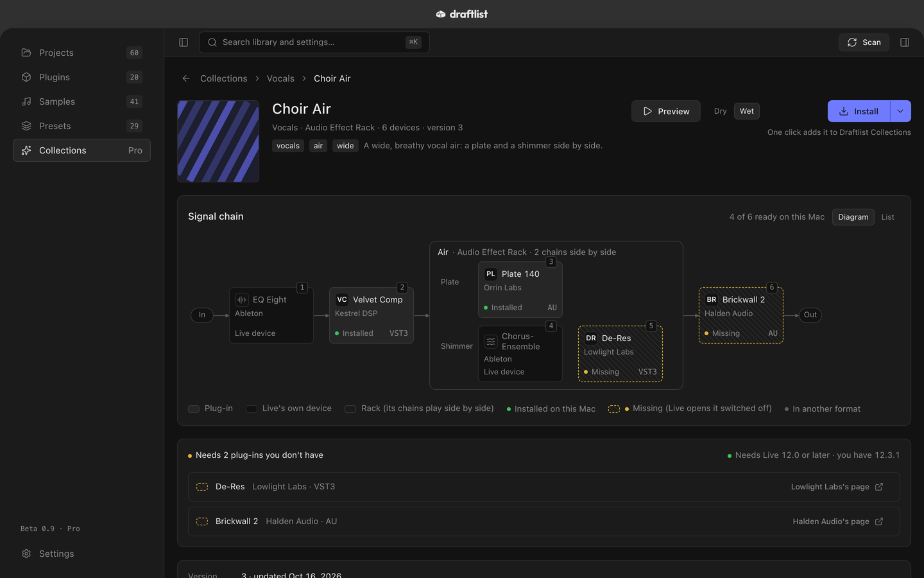Click the Velvet Comp VC icon

pyautogui.click(x=342, y=299)
